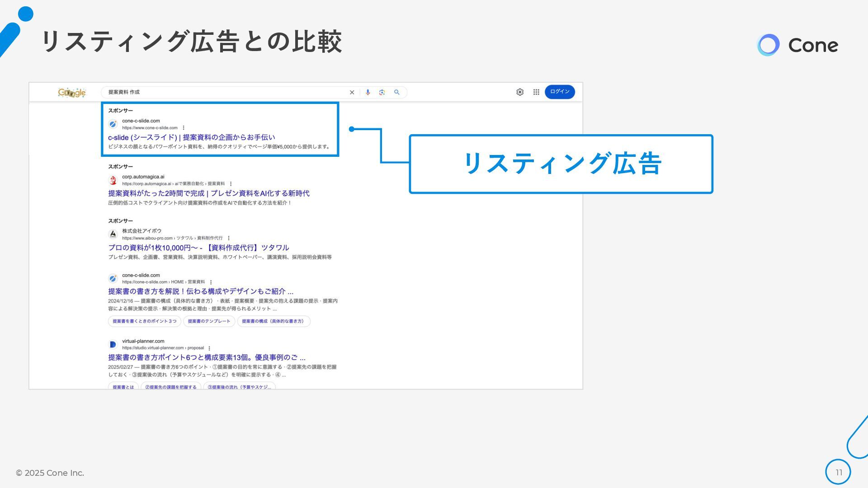Screen dimensions: 868x488
Task: Open the c-slide (シースライド) ad link
Action: tap(191, 137)
